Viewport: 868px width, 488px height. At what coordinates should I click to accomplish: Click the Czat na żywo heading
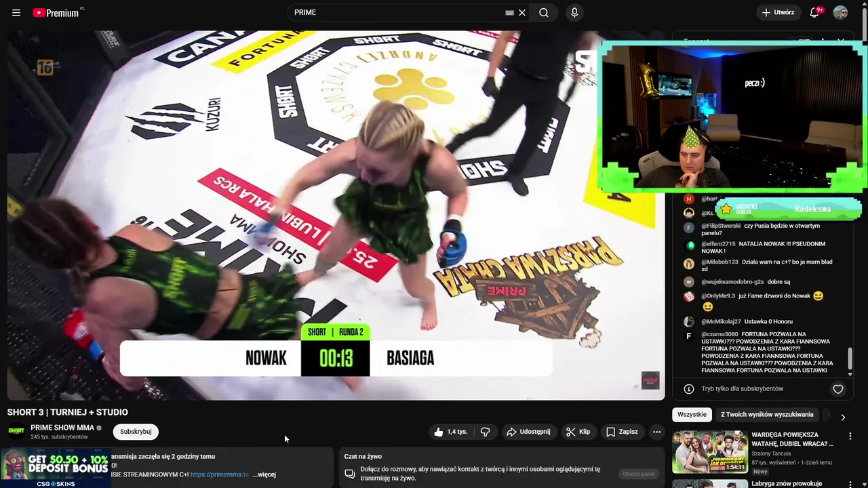363,457
